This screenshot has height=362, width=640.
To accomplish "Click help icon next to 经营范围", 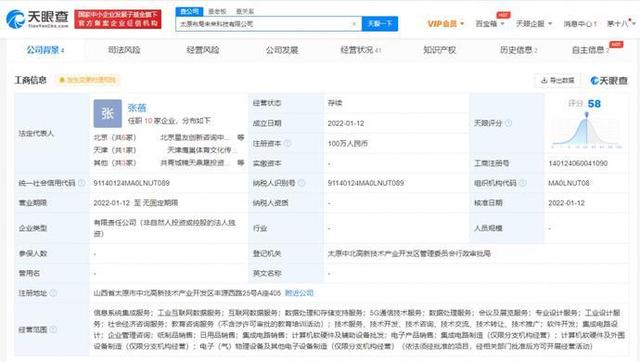I will tap(53, 329).
